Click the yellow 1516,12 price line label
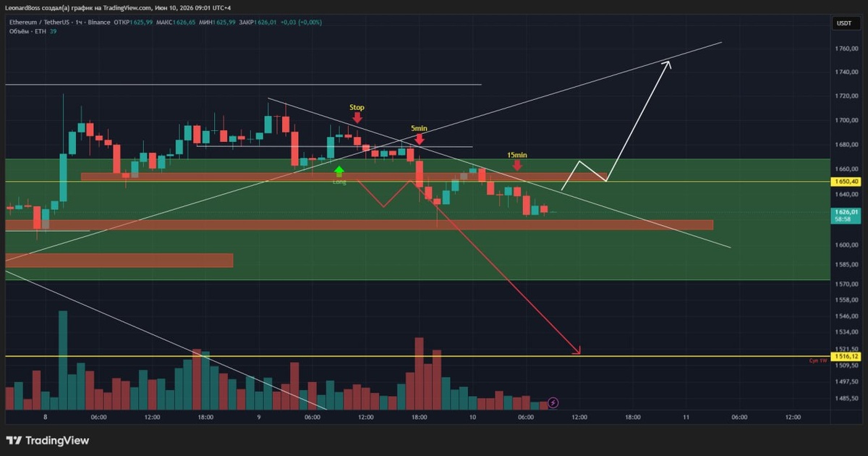868x456 pixels. click(846, 356)
